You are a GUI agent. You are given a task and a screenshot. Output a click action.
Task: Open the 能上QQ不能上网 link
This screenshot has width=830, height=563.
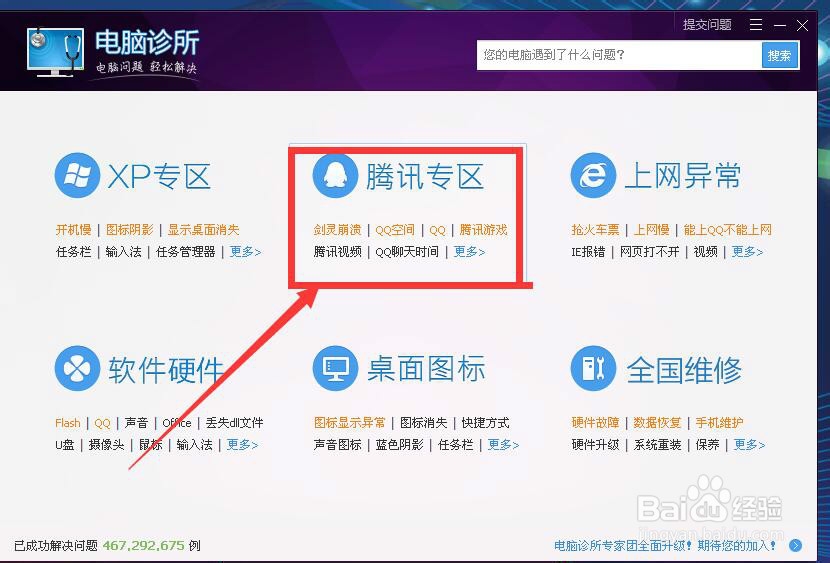(x=728, y=230)
